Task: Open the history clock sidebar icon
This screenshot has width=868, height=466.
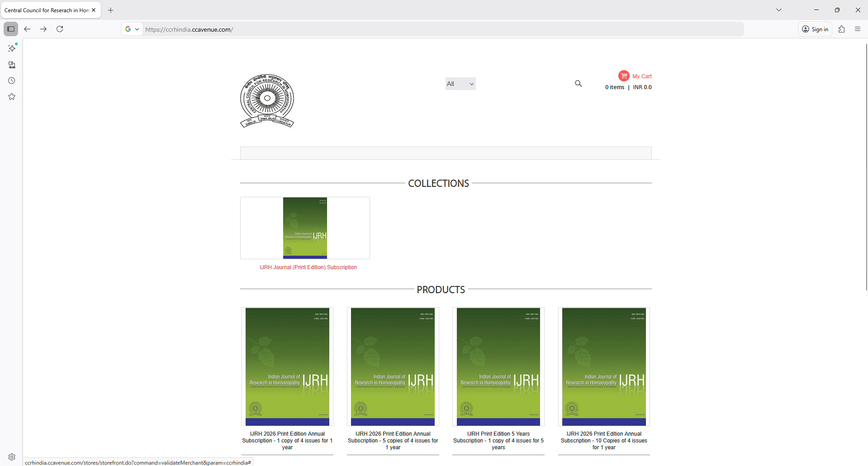Action: [x=12, y=81]
